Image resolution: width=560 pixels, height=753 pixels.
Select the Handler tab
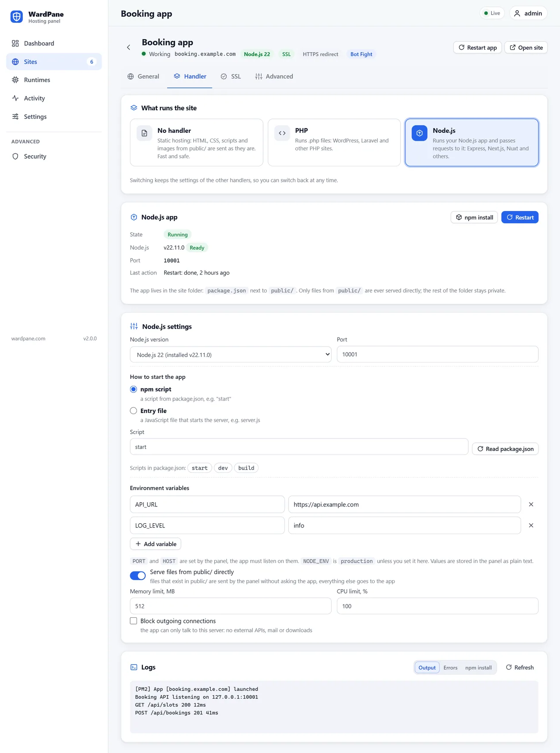pos(190,76)
